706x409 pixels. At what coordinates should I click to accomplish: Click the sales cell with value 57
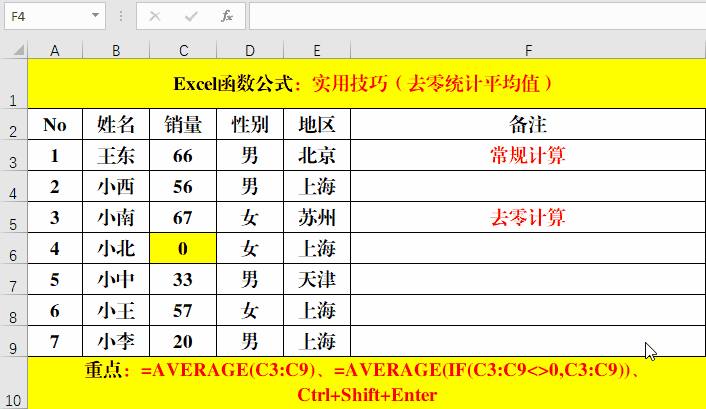(x=183, y=311)
